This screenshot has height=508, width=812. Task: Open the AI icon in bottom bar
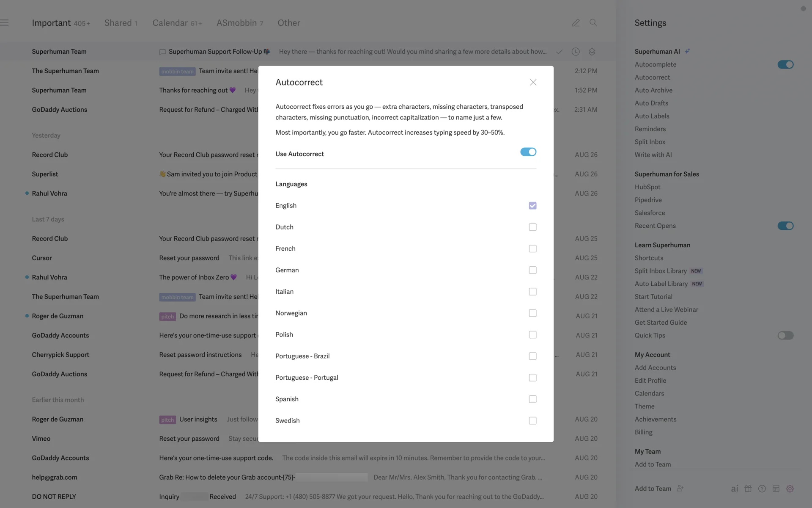tap(734, 489)
